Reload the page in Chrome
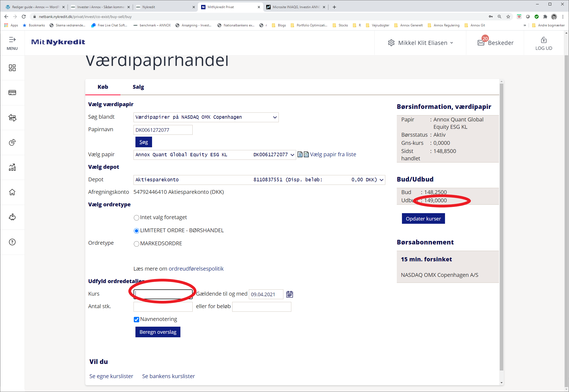The height and width of the screenshot is (392, 569). point(24,17)
